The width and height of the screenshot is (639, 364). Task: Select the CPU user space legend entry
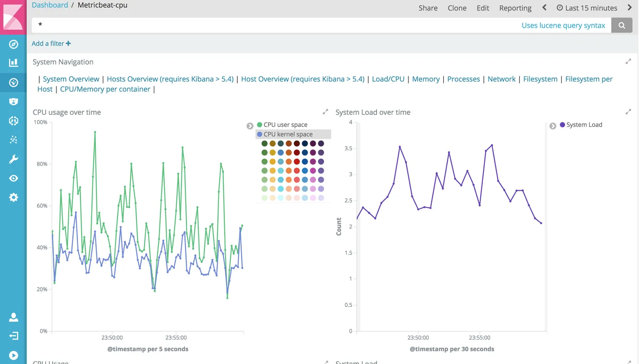point(282,125)
